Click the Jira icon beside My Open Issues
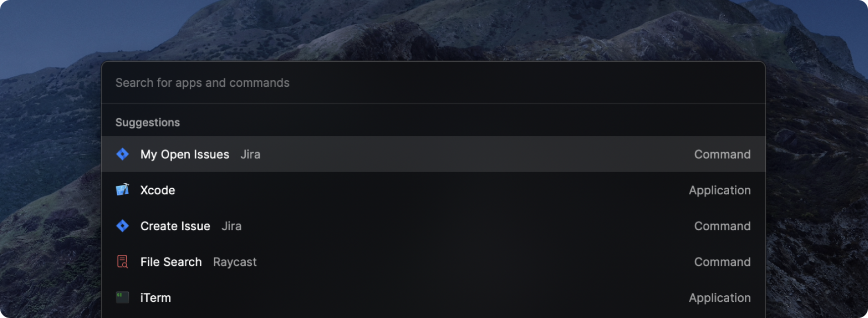The width and height of the screenshot is (868, 318). [123, 154]
